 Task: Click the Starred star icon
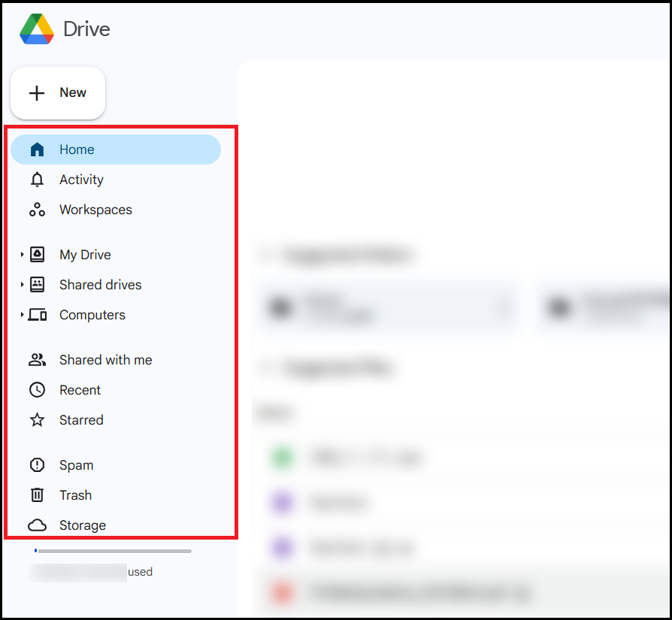coord(37,420)
